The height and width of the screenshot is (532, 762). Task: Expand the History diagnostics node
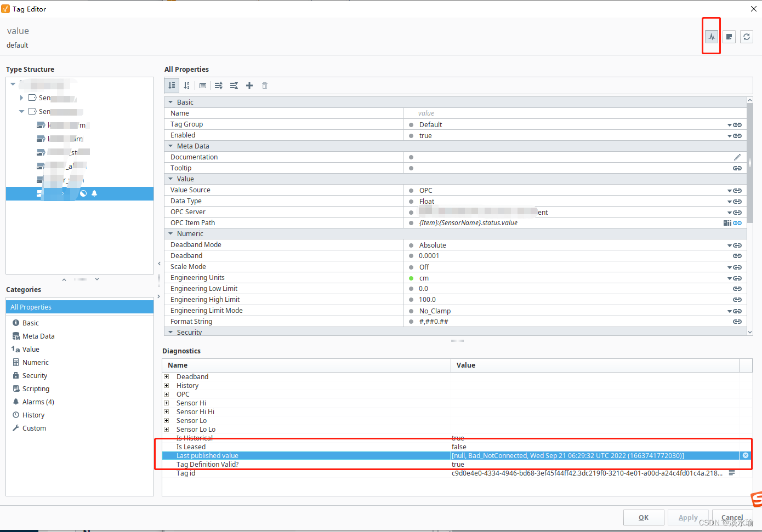click(x=167, y=386)
